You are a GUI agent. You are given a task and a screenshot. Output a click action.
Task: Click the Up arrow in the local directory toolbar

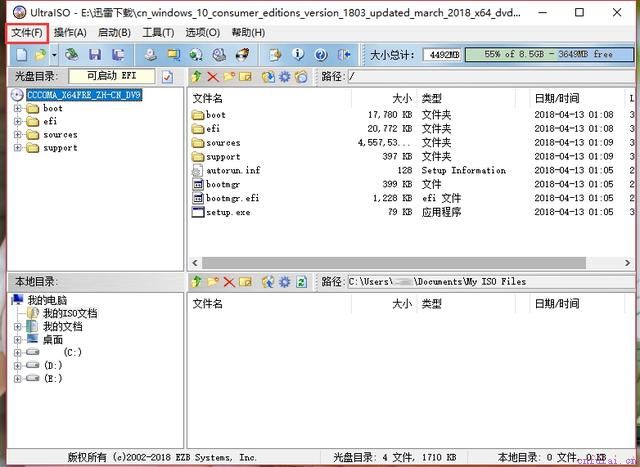(x=197, y=281)
